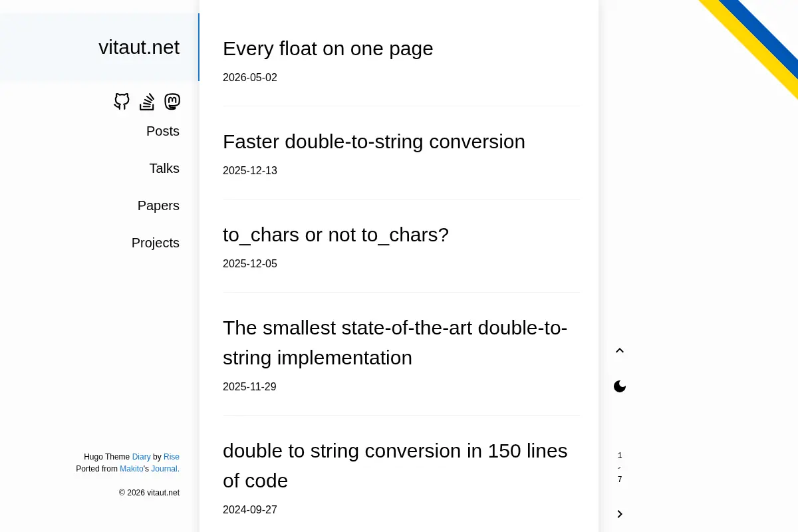Go to next page with right chevron
This screenshot has width=798, height=532.
[x=620, y=514]
